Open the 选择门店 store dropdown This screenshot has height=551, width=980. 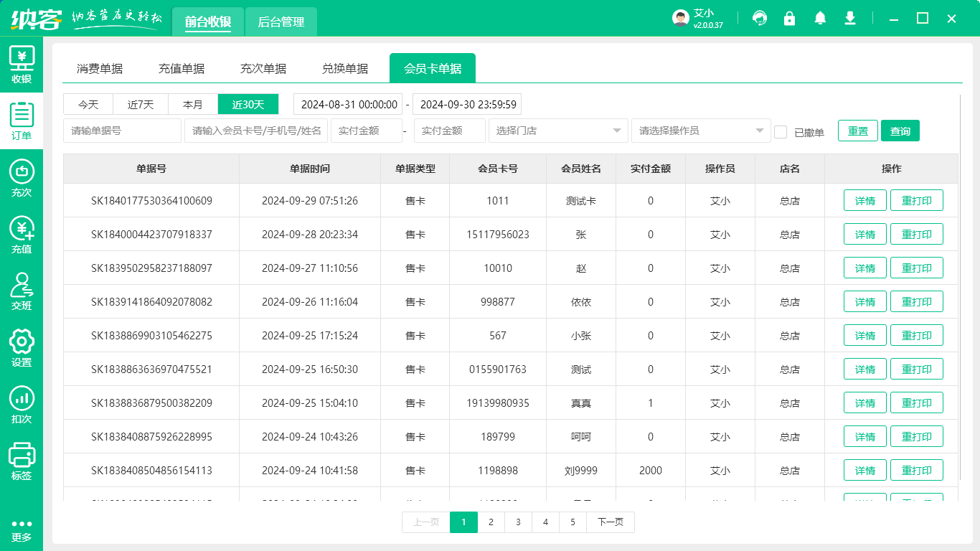click(x=558, y=131)
